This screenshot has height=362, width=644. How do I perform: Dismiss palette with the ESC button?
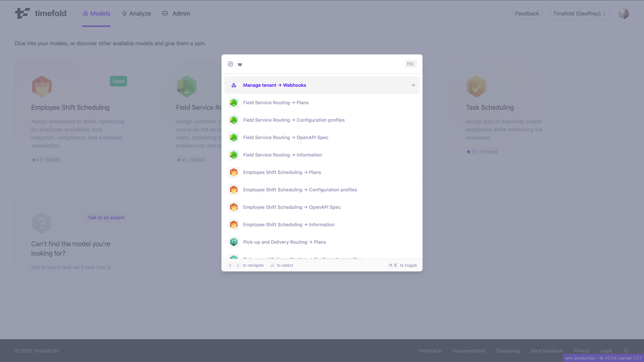(x=410, y=64)
